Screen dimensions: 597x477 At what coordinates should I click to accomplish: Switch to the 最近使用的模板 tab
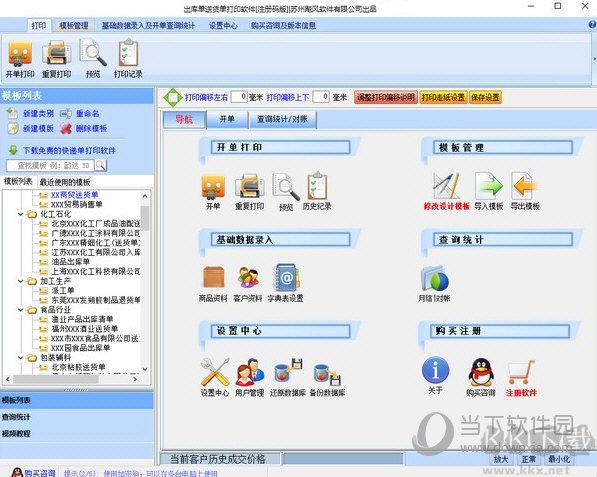pyautogui.click(x=65, y=182)
